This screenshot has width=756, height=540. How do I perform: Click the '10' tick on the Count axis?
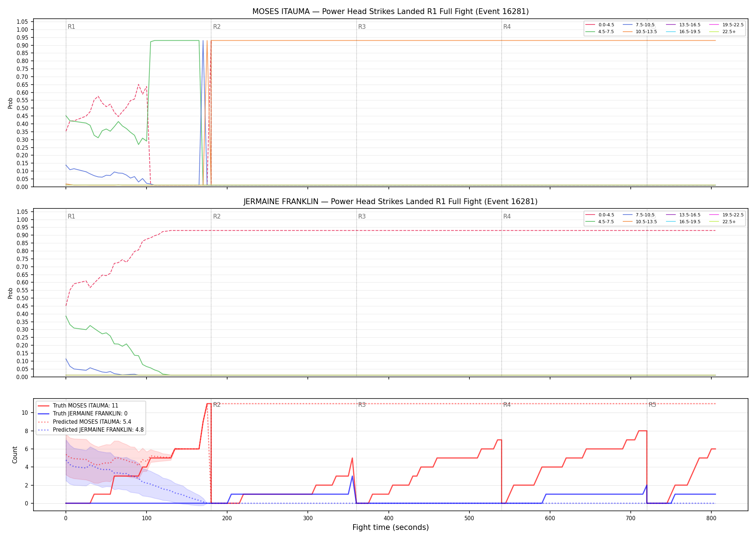(25, 413)
